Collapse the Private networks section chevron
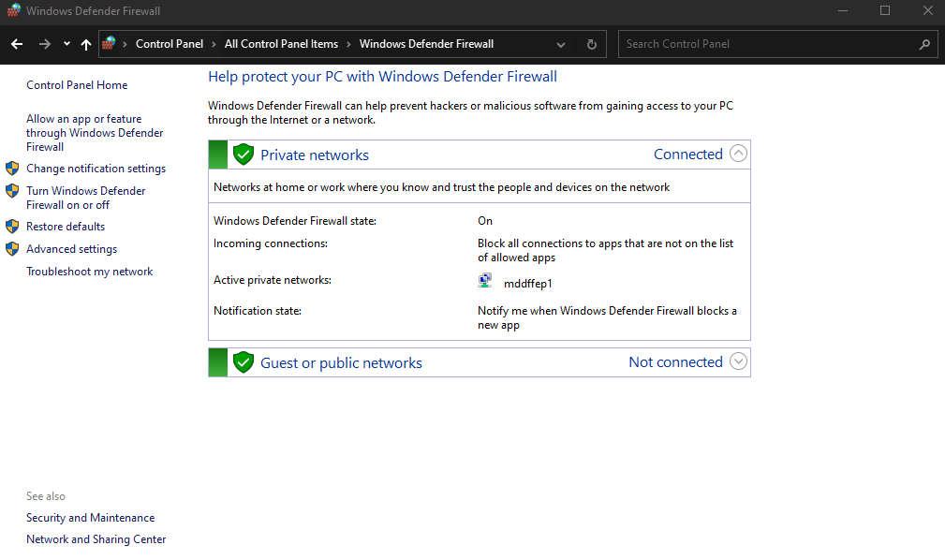The height and width of the screenshot is (560, 945). pos(738,154)
